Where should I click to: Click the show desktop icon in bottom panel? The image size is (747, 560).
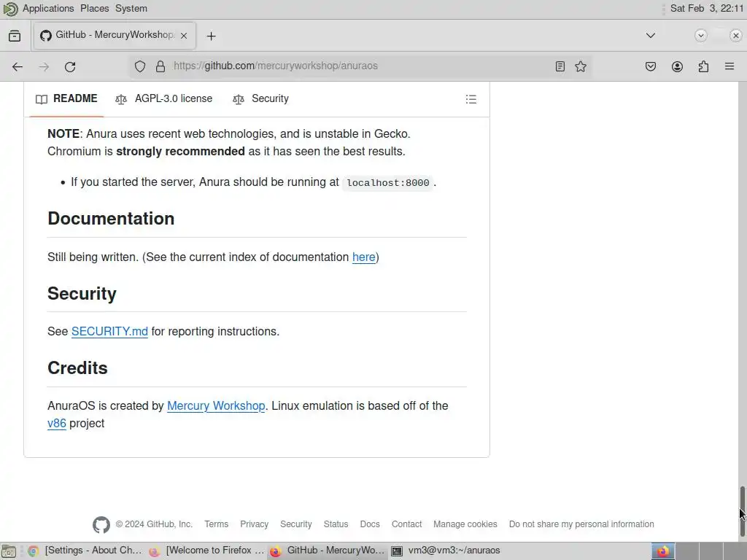(9, 551)
